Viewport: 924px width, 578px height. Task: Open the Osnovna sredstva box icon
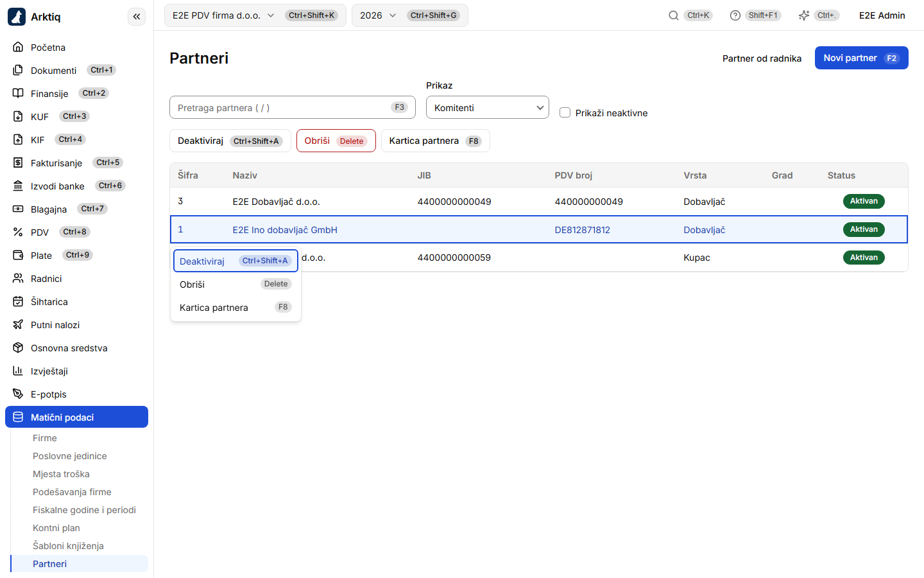point(18,348)
